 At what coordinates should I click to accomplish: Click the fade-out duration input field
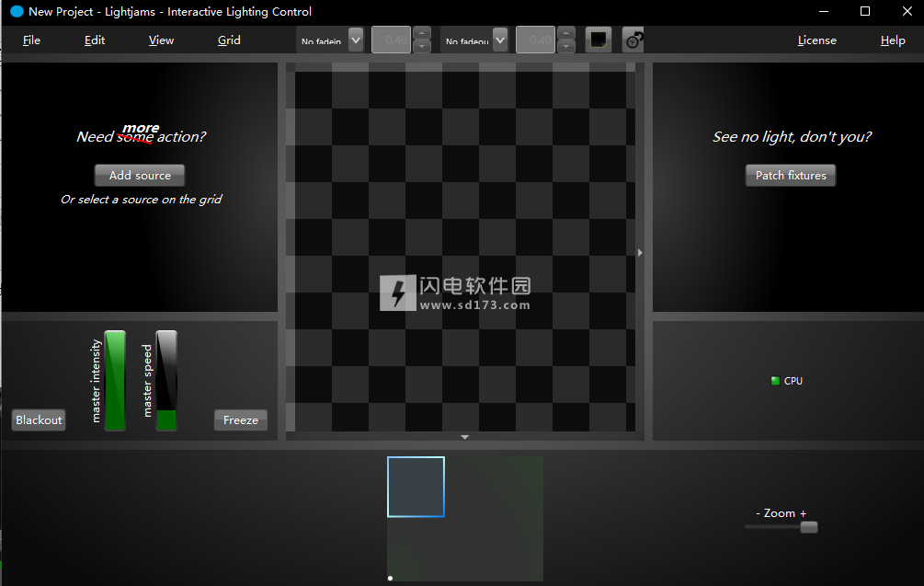point(536,40)
